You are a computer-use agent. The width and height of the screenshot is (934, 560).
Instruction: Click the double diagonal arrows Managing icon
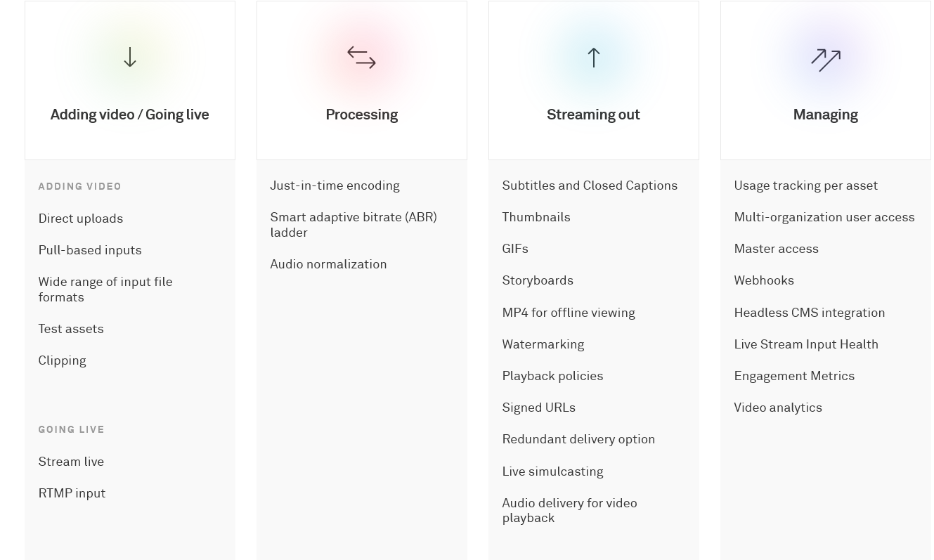click(825, 60)
